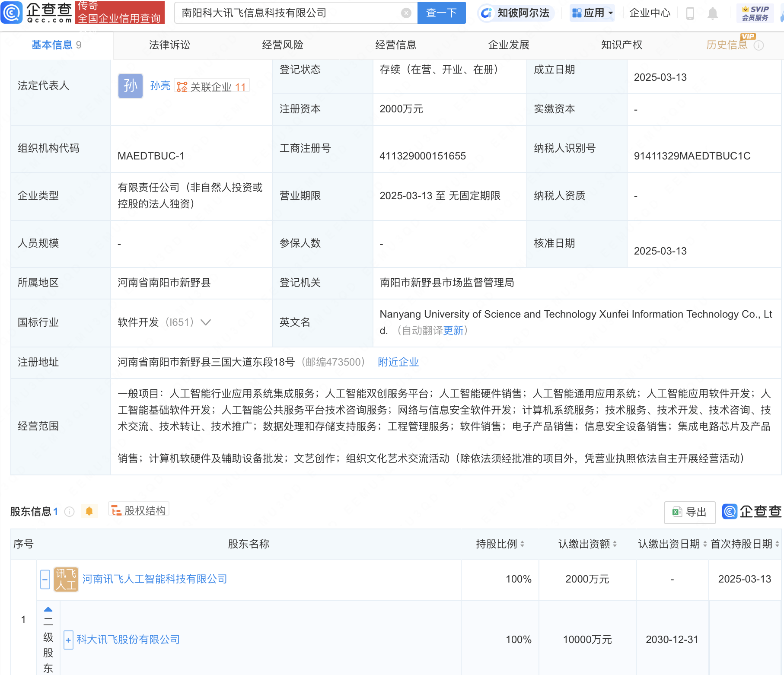This screenshot has height=675, width=784.
Task: Click the 2030-12-31 contribution date cell
Action: [x=672, y=640]
